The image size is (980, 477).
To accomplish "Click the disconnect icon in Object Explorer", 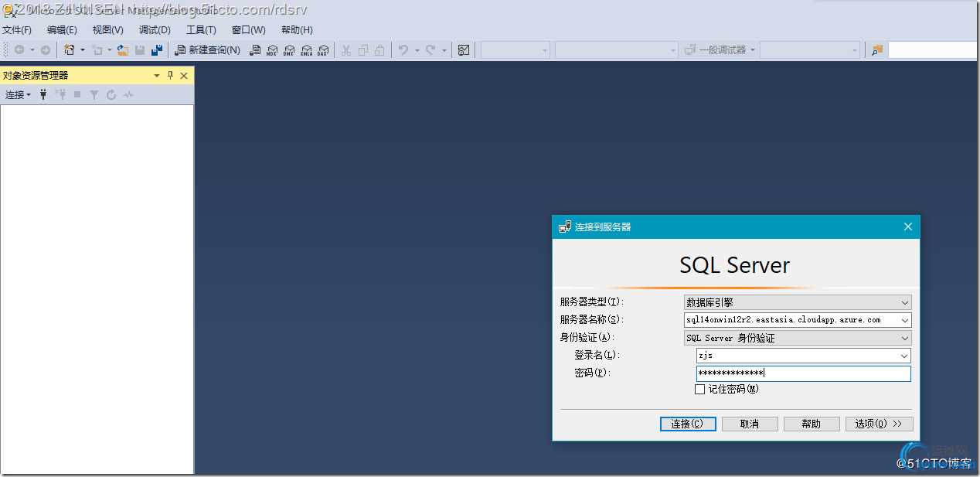I will 60,94.
